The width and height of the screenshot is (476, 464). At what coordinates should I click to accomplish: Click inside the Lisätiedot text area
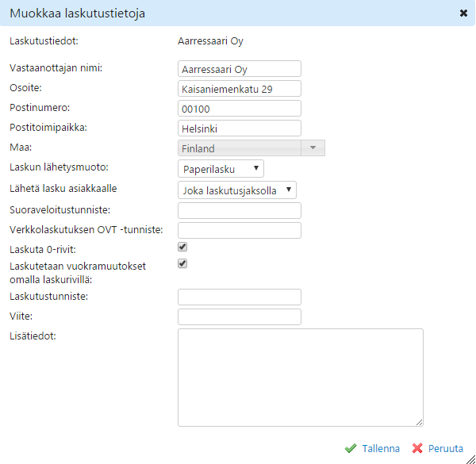[300, 377]
